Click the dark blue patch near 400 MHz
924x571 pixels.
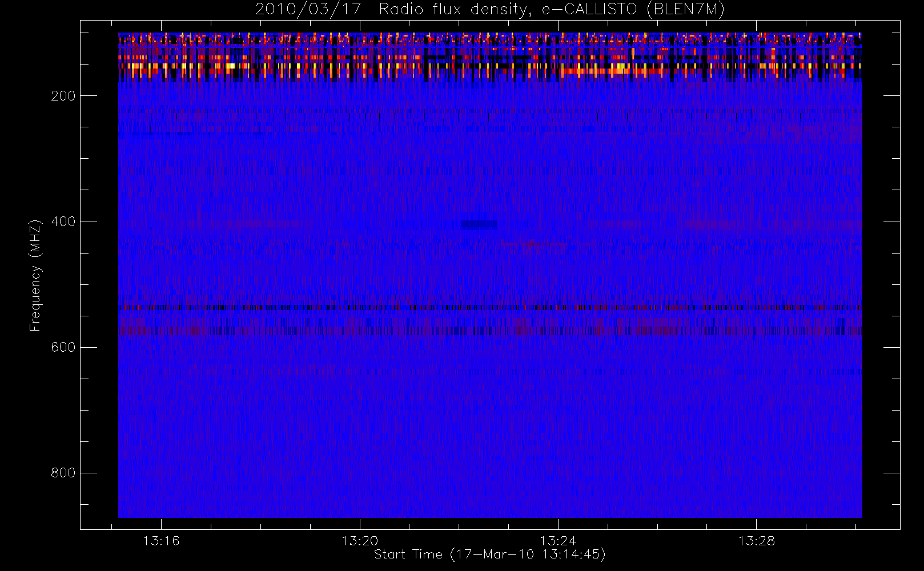pyautogui.click(x=479, y=225)
